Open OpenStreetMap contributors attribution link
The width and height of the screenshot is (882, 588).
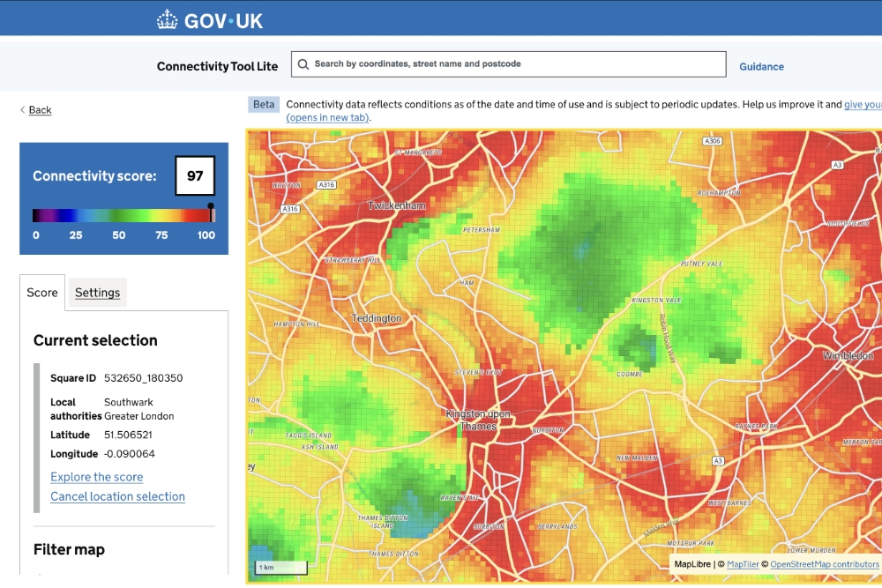[825, 564]
